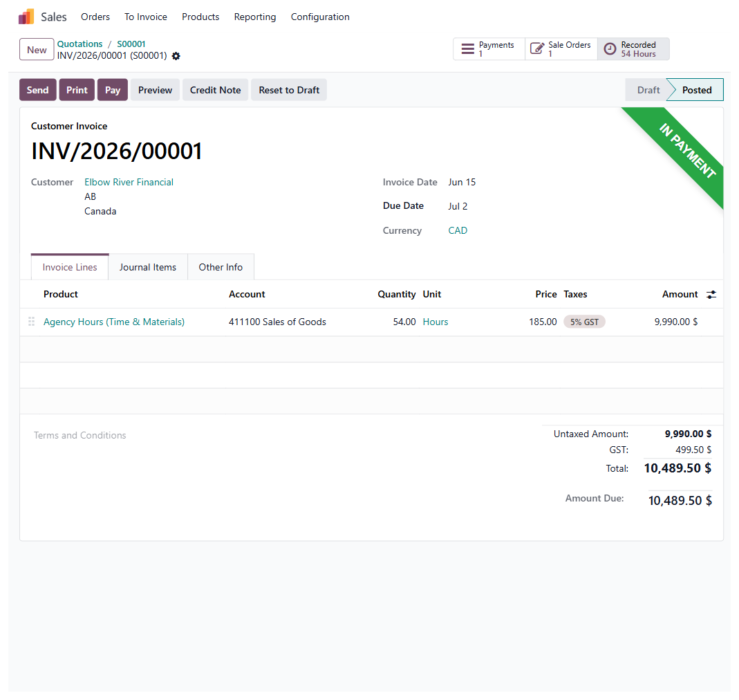Click the Taxes column header
Image resolution: width=739 pixels, height=700 pixels.
point(575,295)
